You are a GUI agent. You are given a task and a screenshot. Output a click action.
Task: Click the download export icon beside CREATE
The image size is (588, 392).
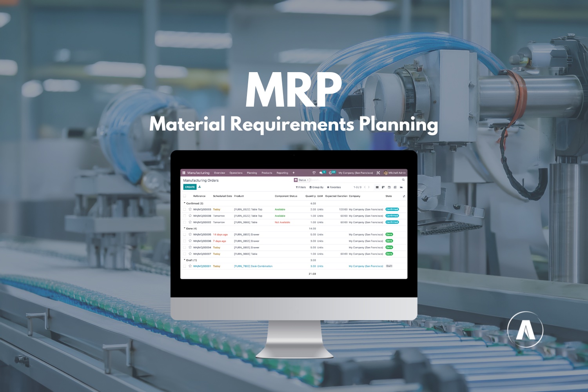pos(200,187)
